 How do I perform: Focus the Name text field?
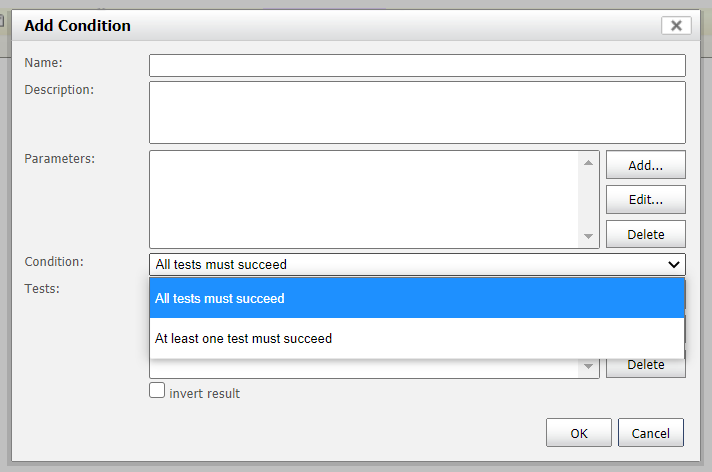[417, 65]
